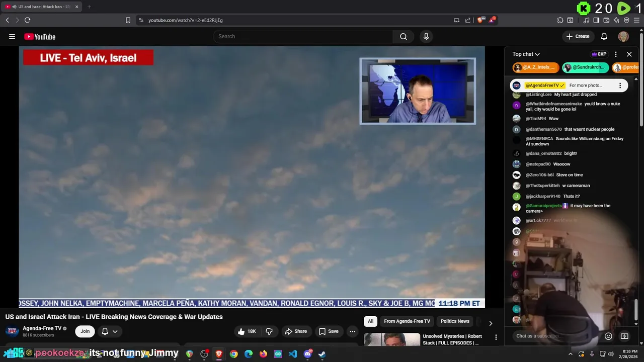Viewport: 644px width, 362px height.
Task: Reload the page with the refresh icon
Action: click(x=27, y=20)
